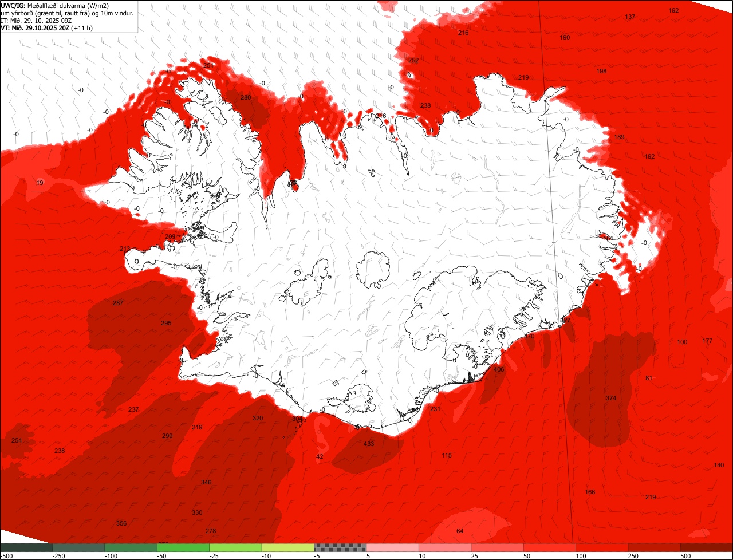Click the legend label '-500'
This screenshot has height=560, width=733.
pos(6,556)
